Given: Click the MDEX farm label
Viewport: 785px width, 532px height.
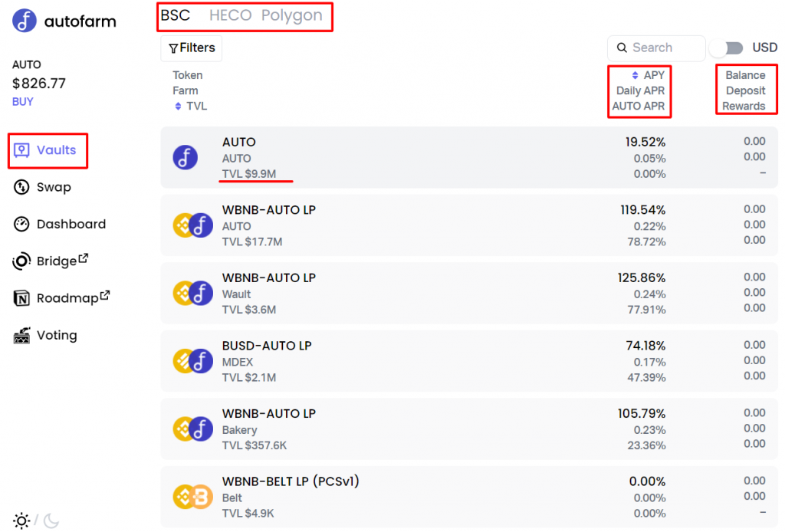Looking at the screenshot, I should (238, 362).
